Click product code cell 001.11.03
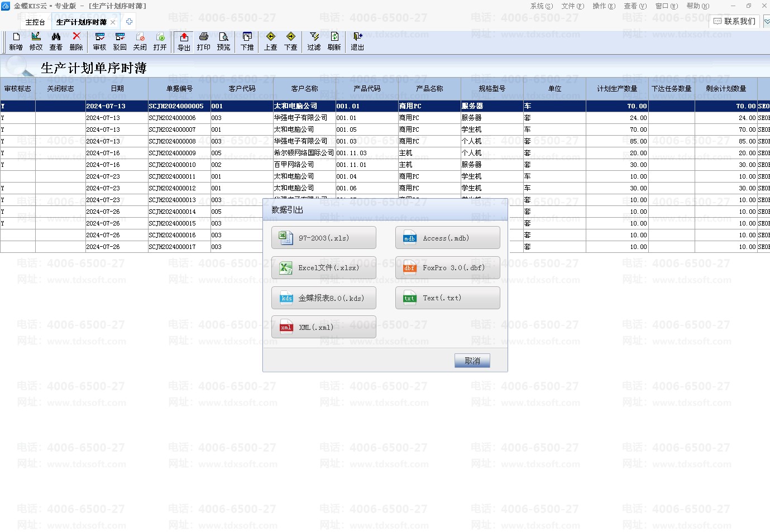 pyautogui.click(x=367, y=153)
